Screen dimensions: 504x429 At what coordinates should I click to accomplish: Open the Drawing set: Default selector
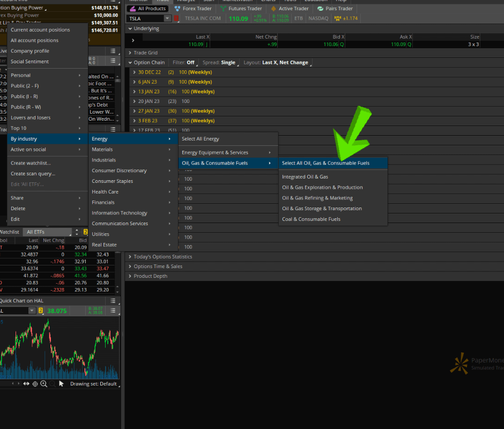pyautogui.click(x=95, y=384)
